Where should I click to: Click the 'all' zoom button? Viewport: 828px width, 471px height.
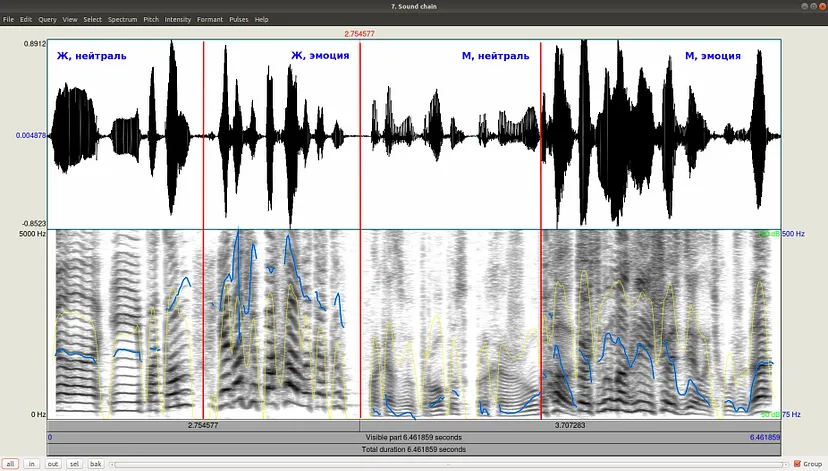tap(10, 464)
